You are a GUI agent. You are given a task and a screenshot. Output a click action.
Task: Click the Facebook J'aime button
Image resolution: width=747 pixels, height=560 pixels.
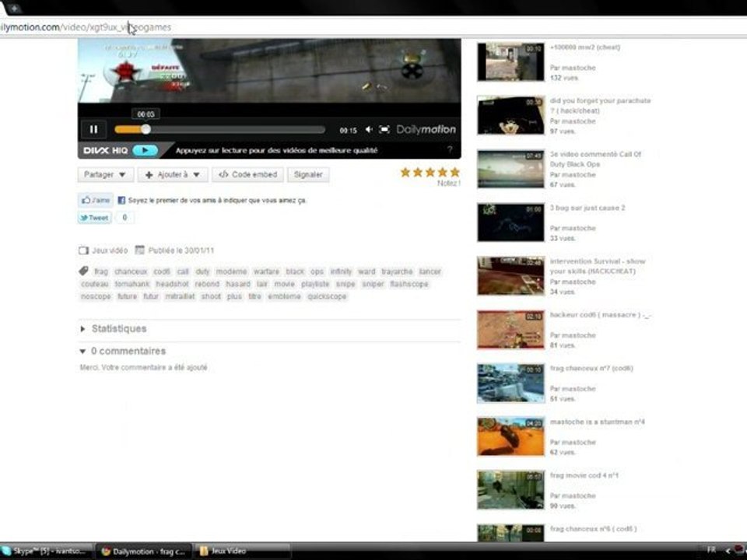[x=95, y=201]
